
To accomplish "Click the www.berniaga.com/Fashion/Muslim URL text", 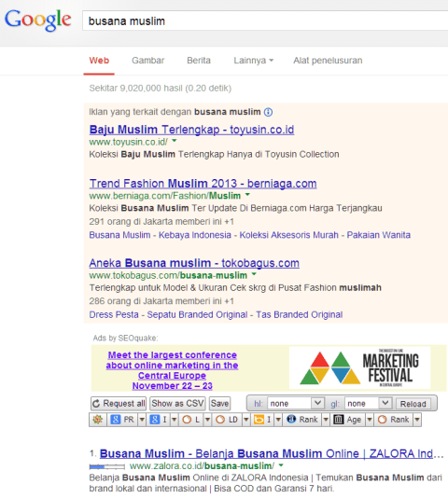I will coord(164,196).
